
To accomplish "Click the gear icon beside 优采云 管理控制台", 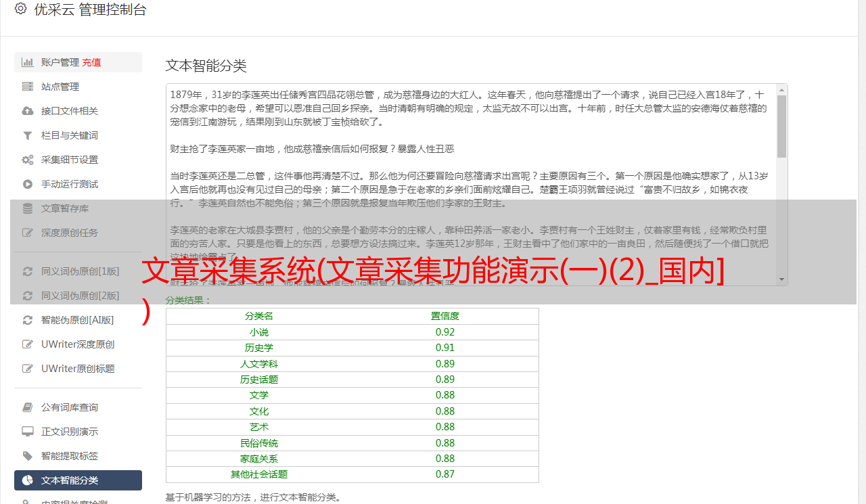I will 20,9.
